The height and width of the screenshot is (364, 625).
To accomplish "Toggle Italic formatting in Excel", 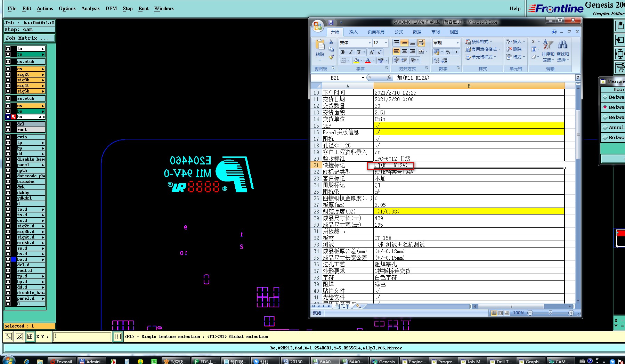I will tap(351, 52).
